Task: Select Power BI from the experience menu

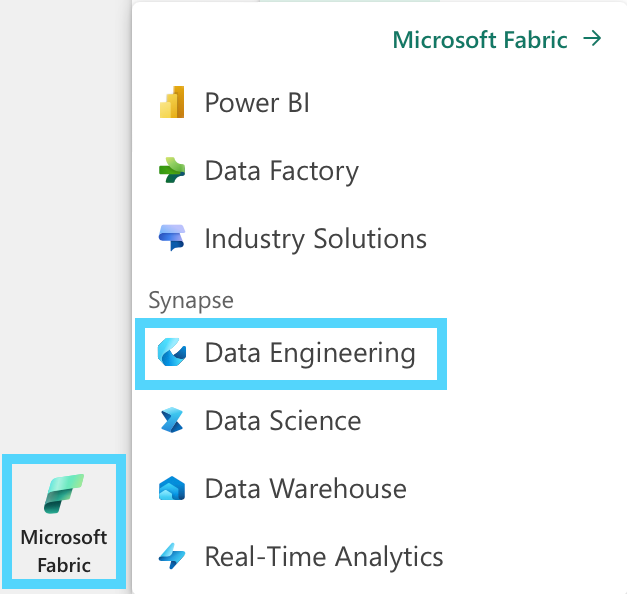Action: coord(257,102)
